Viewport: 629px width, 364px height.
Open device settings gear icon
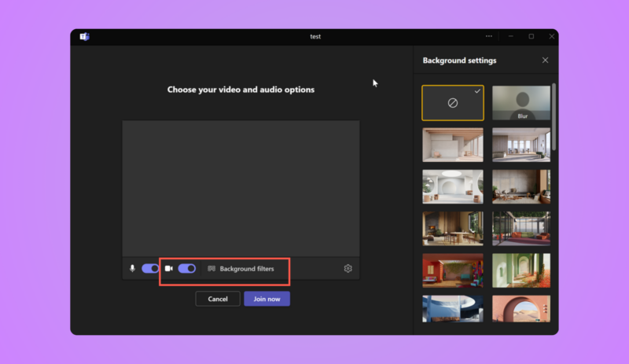point(348,269)
